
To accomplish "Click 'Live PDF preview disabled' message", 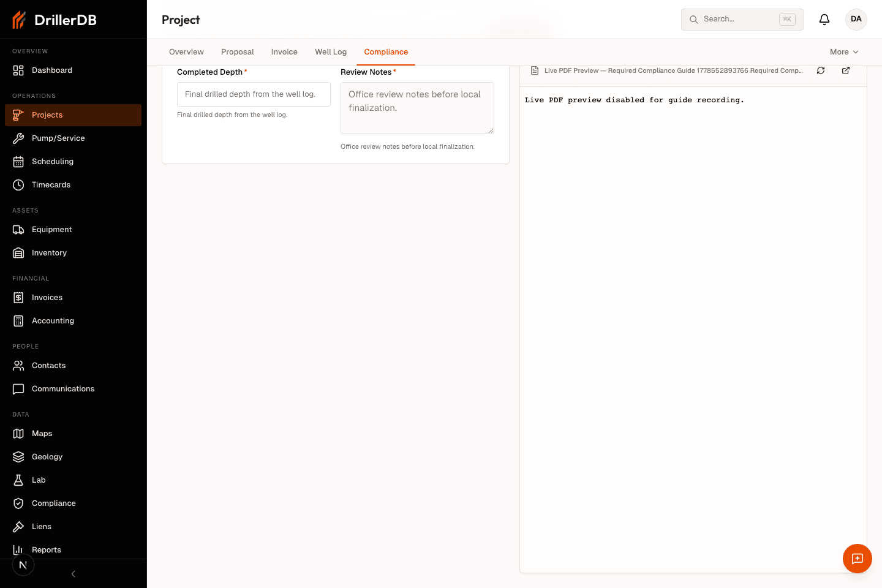I will pyautogui.click(x=634, y=100).
